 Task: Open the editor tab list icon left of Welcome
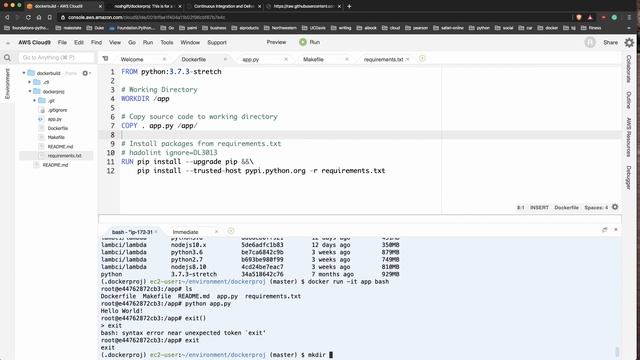coord(105,59)
